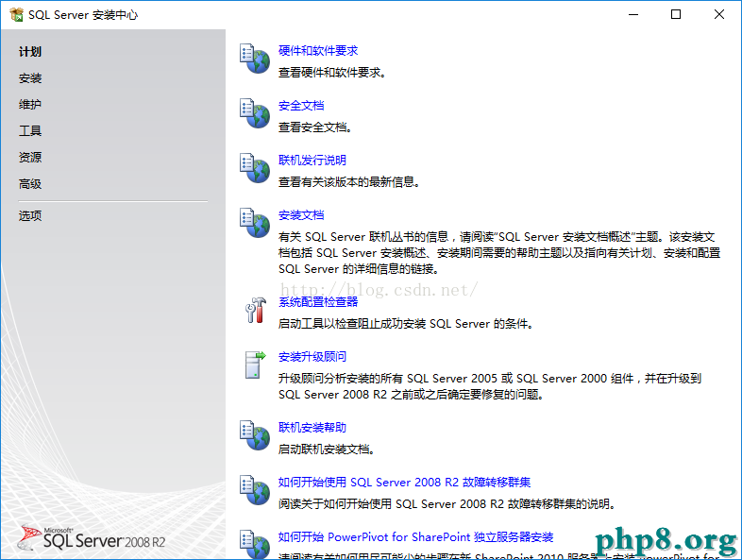
Task: Select the 选项 page
Action: pyautogui.click(x=30, y=216)
